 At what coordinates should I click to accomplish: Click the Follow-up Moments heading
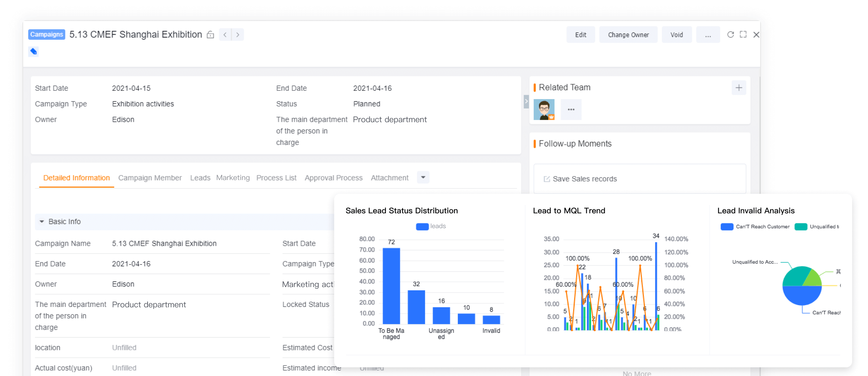[x=575, y=144]
